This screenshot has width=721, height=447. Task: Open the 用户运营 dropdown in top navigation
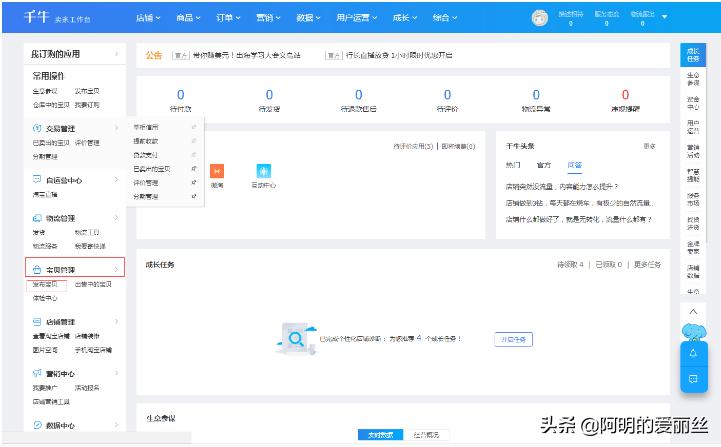click(357, 18)
